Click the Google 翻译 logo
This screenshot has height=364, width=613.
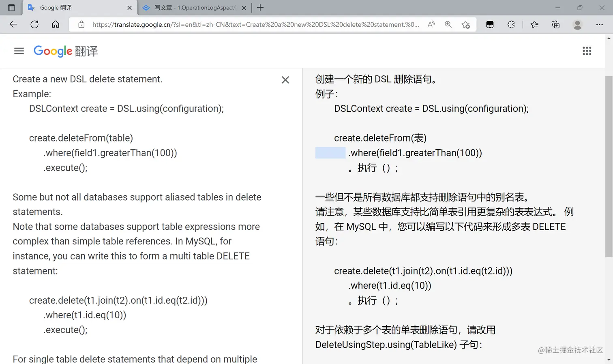[x=66, y=51]
